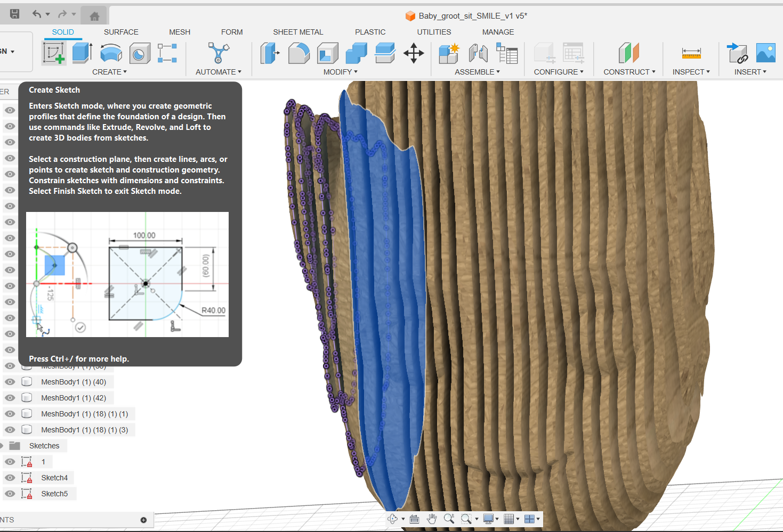The image size is (783, 532).
Task: Click the comments panel add button
Action: click(143, 520)
